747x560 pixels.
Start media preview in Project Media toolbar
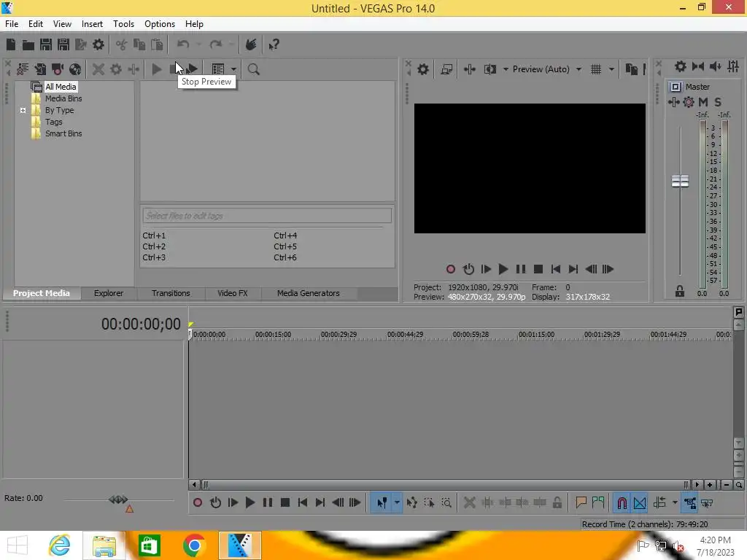click(157, 69)
